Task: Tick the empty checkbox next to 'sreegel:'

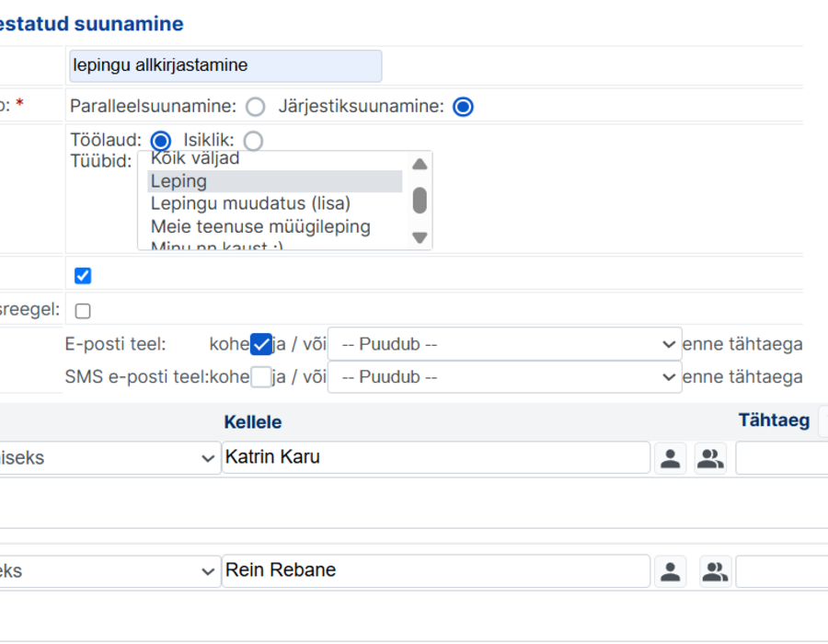Action: 83,311
